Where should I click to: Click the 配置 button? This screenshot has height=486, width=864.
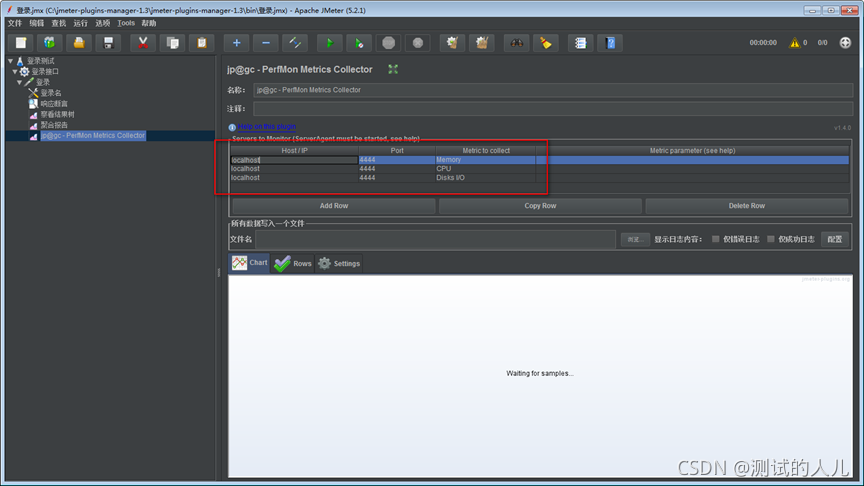pos(834,239)
